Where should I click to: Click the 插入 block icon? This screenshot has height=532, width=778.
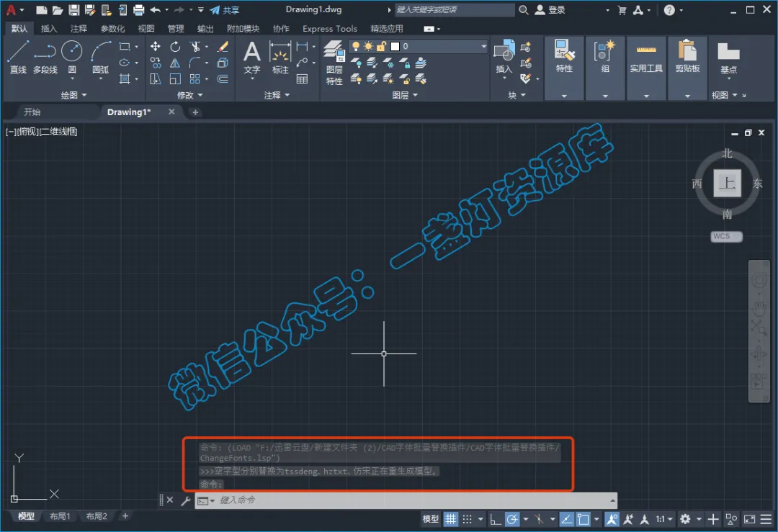(x=504, y=56)
